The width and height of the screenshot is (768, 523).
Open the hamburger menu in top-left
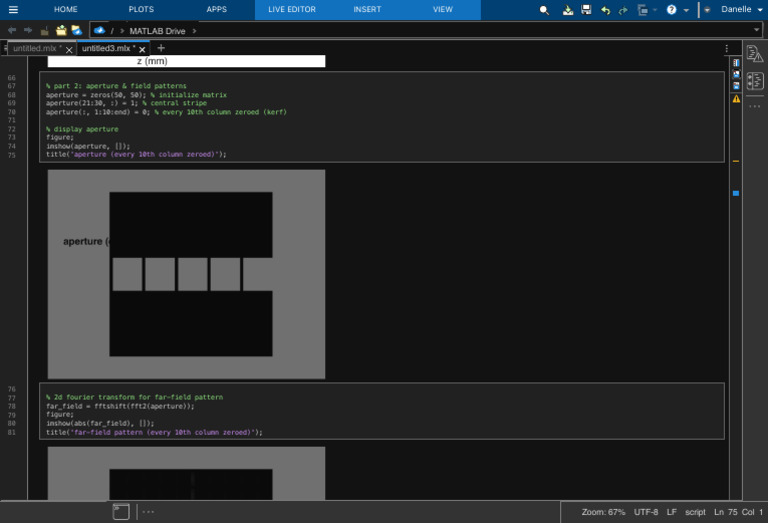click(x=13, y=9)
